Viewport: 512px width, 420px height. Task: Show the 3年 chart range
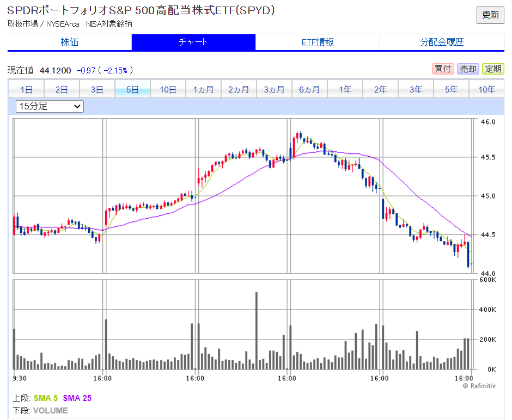click(x=416, y=89)
